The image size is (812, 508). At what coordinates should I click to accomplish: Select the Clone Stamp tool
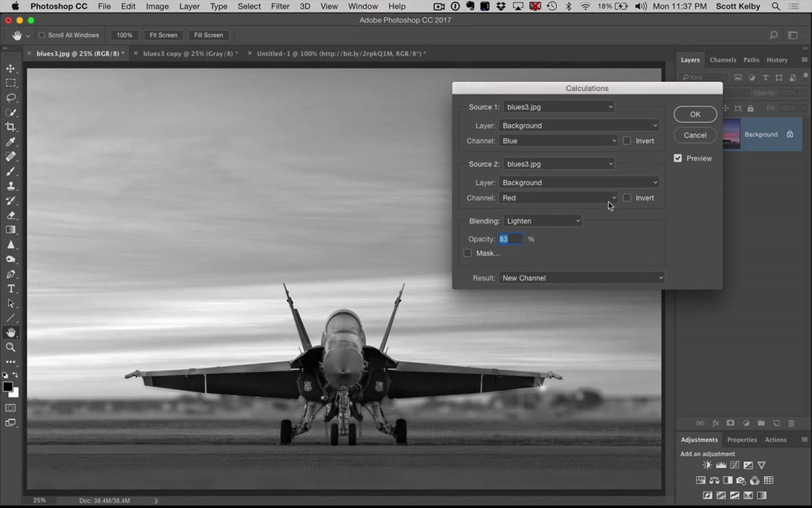[x=11, y=186]
